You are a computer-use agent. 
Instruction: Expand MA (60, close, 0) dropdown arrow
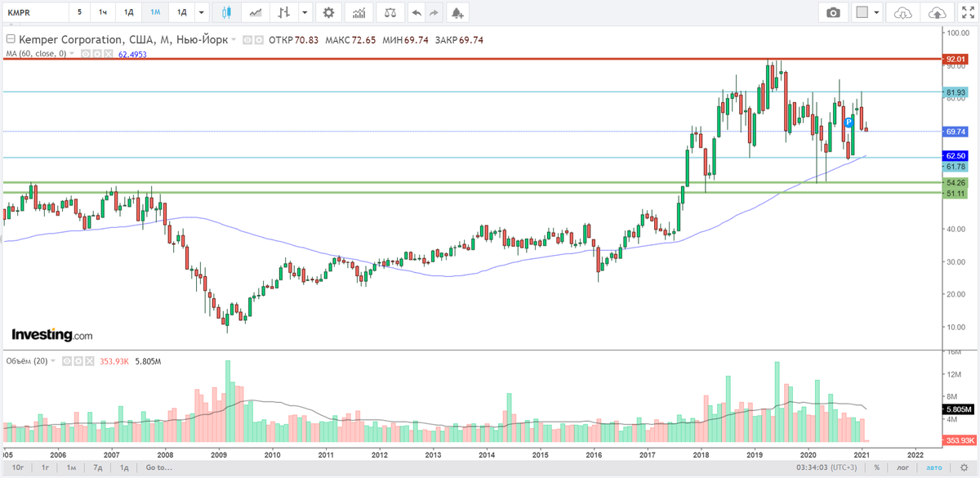pos(72,53)
